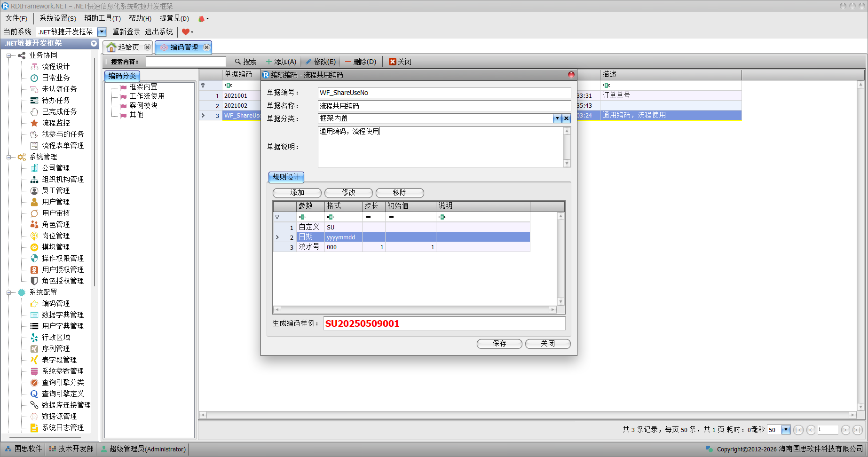Click the green plus Add icon
Image resolution: width=868 pixels, height=457 pixels.
coord(269,62)
